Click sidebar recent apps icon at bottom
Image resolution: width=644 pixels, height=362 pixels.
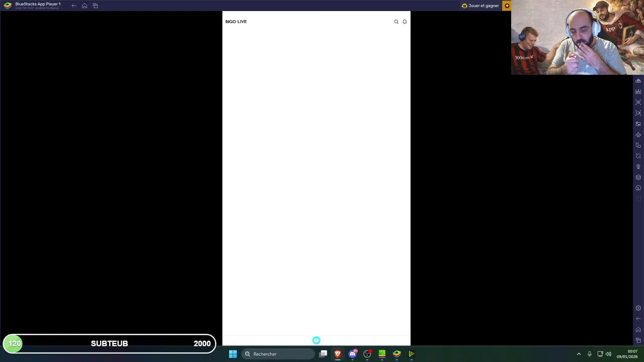[638, 340]
